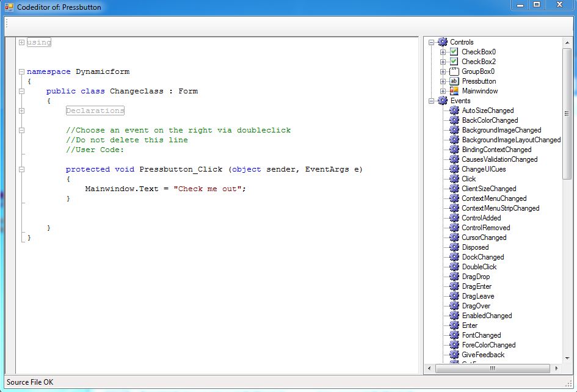Image resolution: width=577 pixels, height=392 pixels.
Task: Click the Mainwindow form icon
Action: point(454,90)
